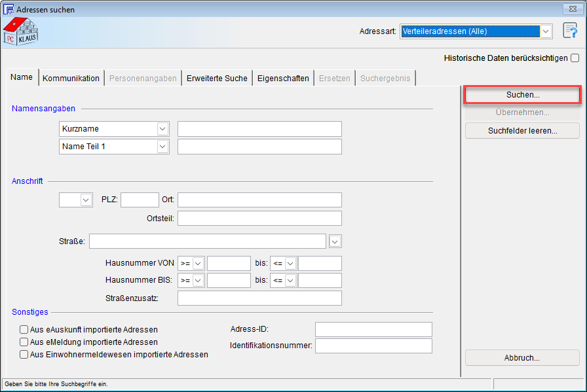Open the country dropdown before PLZ

(x=86, y=200)
